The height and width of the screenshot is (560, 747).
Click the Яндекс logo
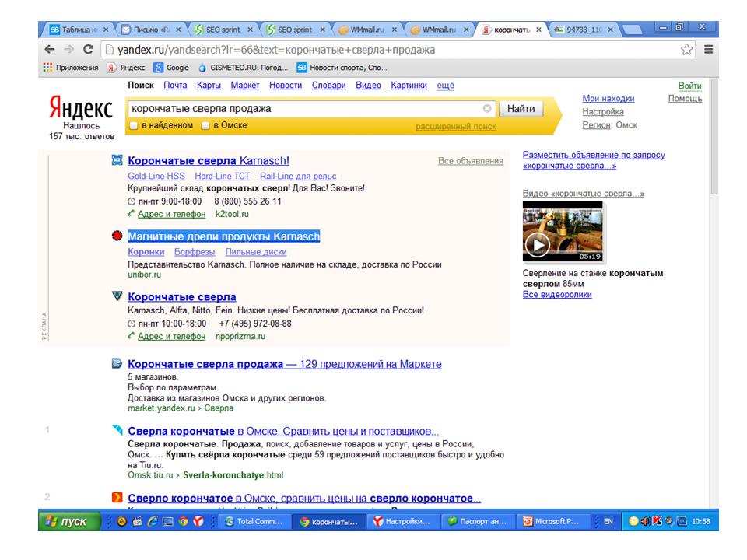click(x=80, y=108)
